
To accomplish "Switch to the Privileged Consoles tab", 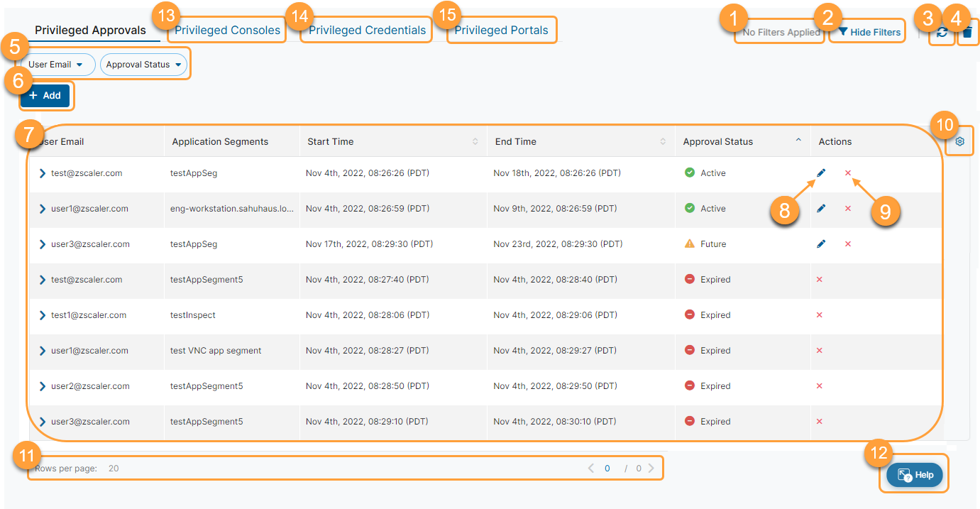I will [227, 31].
